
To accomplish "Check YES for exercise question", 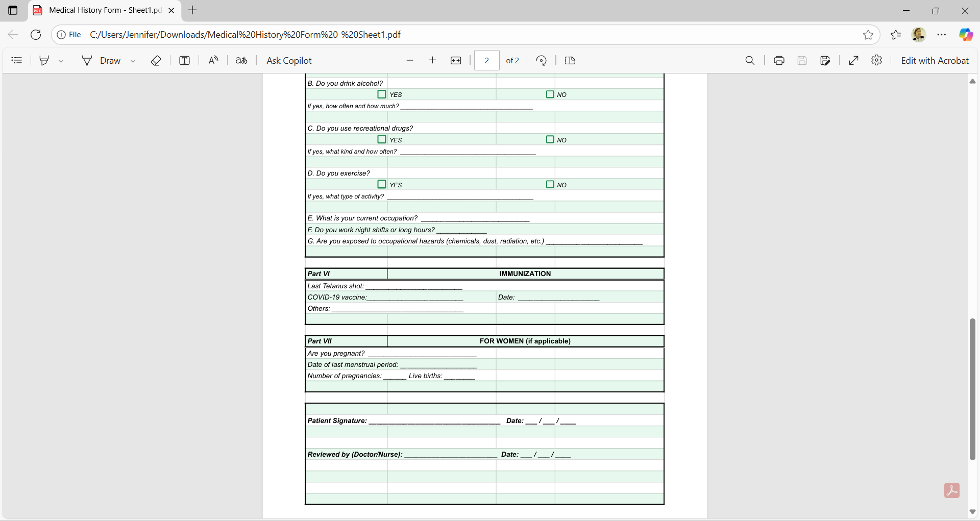I will [382, 184].
